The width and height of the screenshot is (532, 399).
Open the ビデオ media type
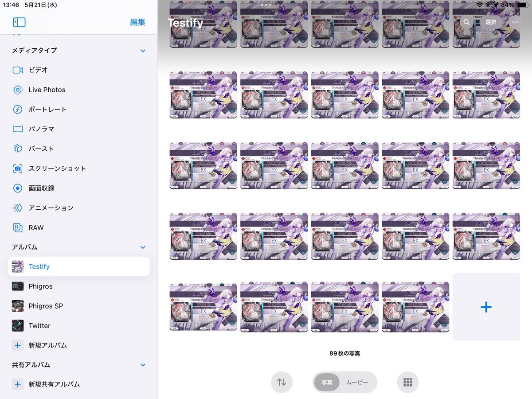(x=79, y=70)
